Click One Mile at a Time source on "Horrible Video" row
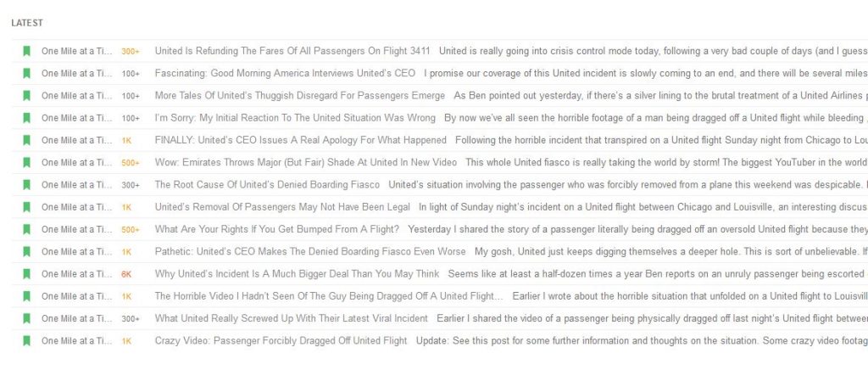The width and height of the screenshot is (868, 370). (x=76, y=296)
